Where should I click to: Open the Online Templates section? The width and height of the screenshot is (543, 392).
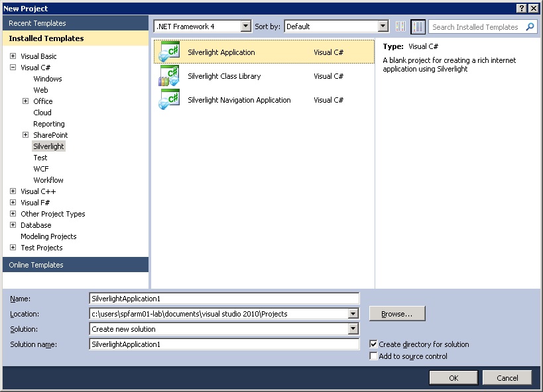coord(76,265)
